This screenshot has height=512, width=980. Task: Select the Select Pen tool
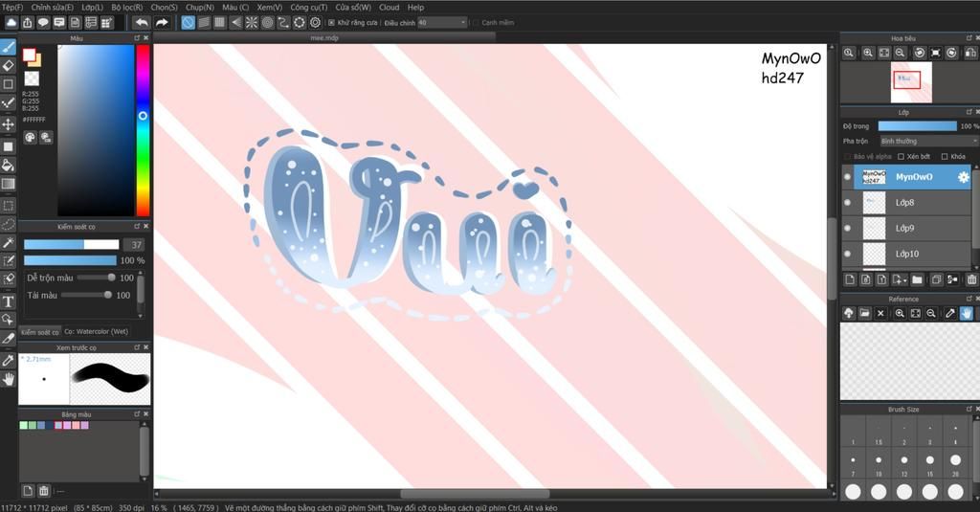(x=8, y=260)
